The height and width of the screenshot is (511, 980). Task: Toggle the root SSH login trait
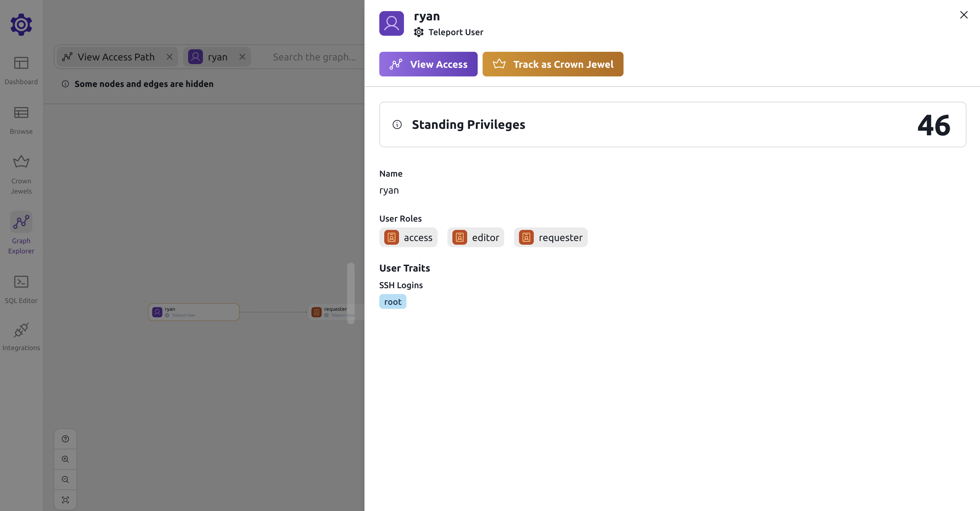[x=392, y=301]
